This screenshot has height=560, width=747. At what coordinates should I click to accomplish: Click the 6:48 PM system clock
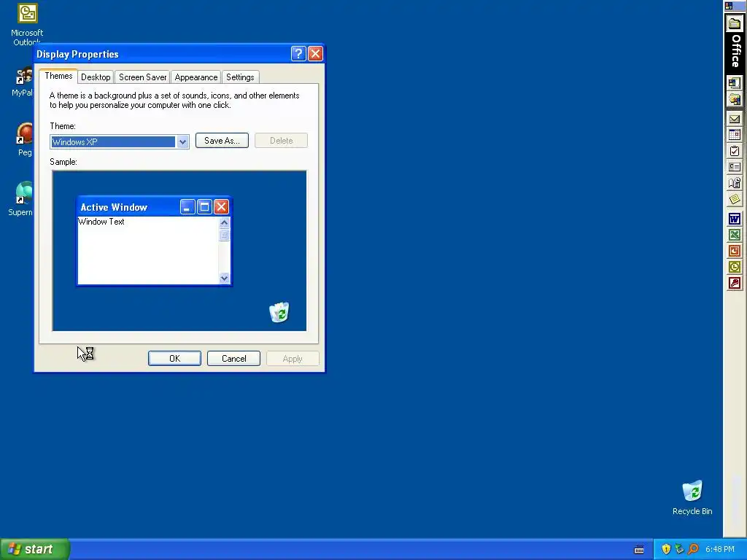pyautogui.click(x=720, y=549)
